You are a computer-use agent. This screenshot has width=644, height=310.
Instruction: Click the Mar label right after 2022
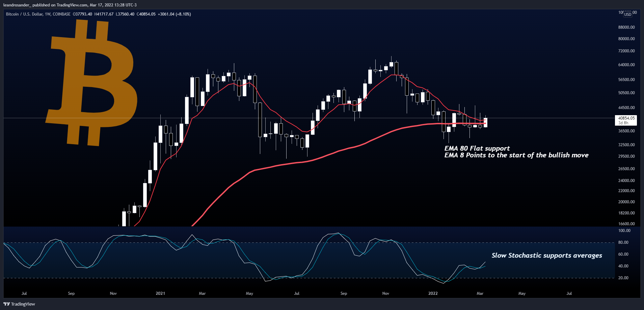point(480,293)
